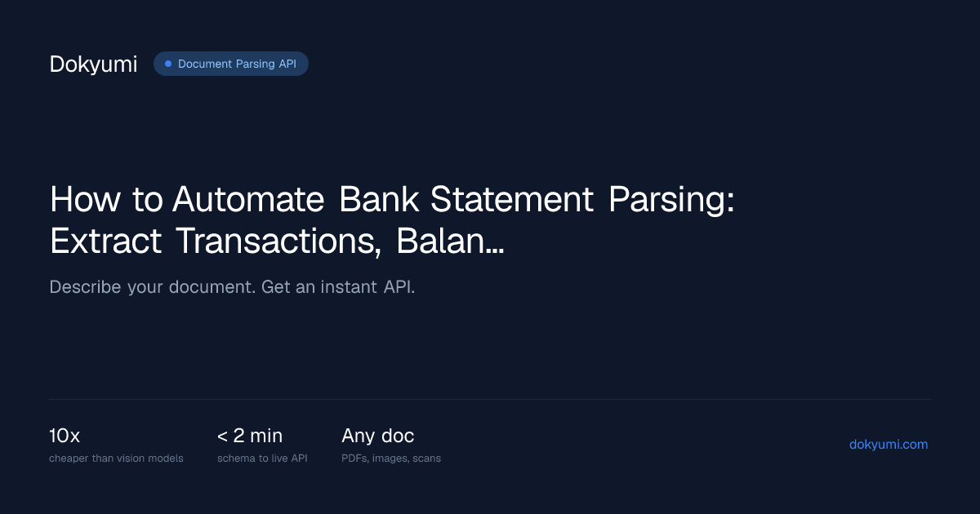Open the dokyumi.com link
Image resolution: width=980 pixels, height=514 pixels.
click(889, 445)
